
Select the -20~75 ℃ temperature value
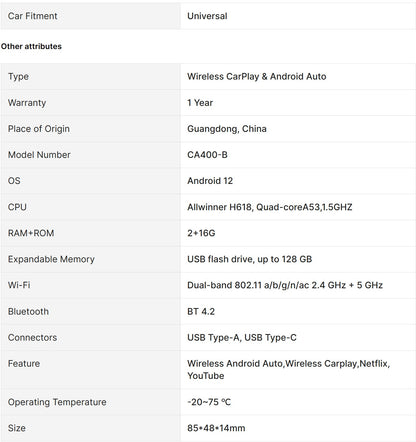pos(209,402)
